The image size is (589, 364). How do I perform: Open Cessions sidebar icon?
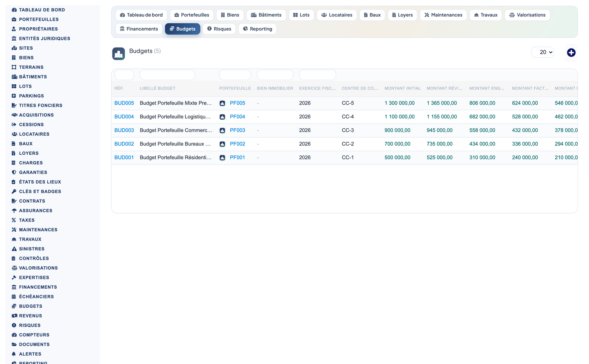14,125
